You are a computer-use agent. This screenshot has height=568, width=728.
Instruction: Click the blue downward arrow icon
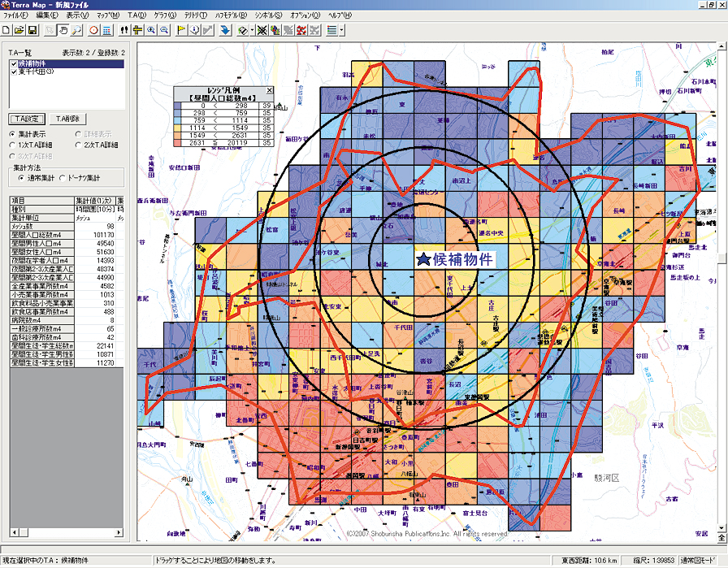pyautogui.click(x=225, y=31)
